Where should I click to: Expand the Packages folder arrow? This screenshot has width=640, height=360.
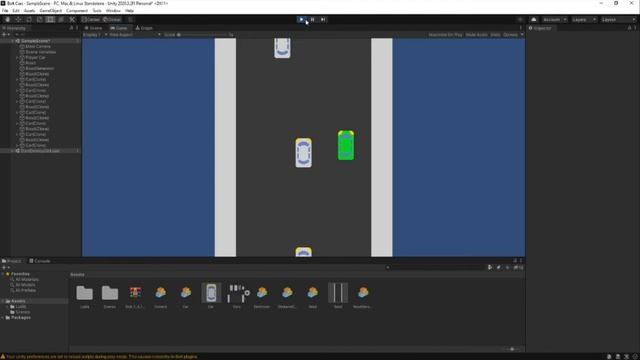tap(3, 318)
